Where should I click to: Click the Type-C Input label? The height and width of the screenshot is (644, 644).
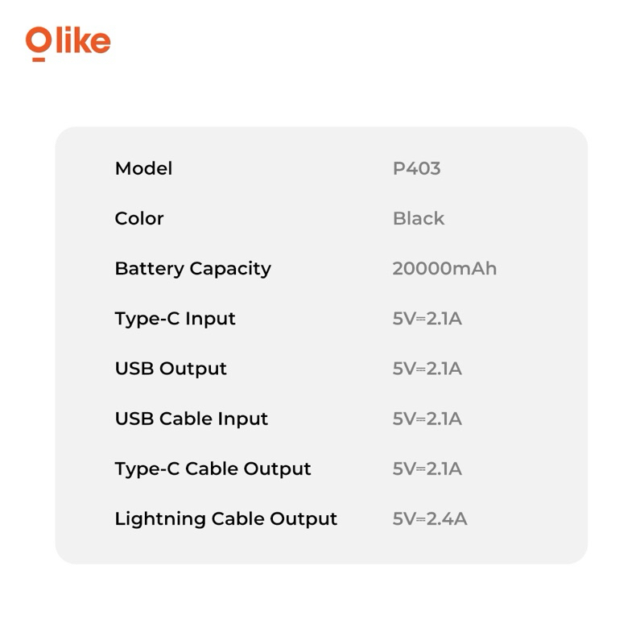point(175,320)
